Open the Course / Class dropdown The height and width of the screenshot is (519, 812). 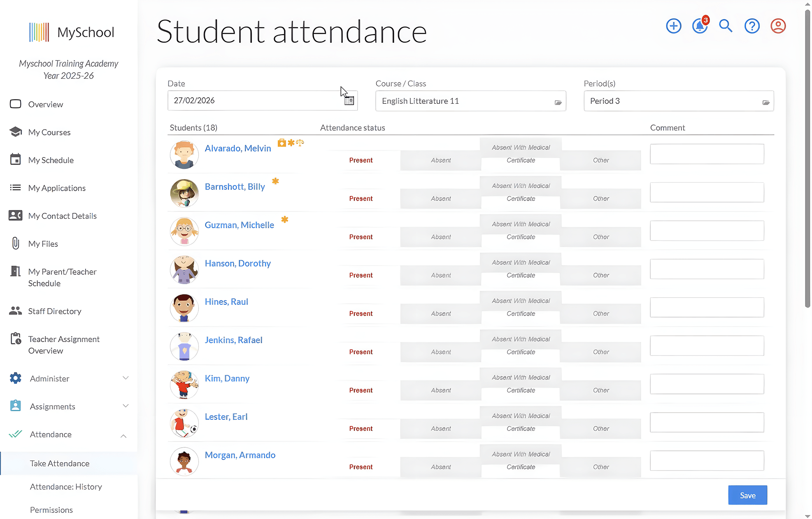tap(470, 101)
